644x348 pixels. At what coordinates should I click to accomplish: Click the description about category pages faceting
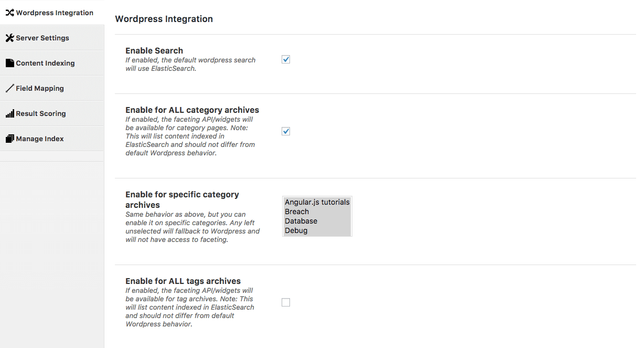pyautogui.click(x=190, y=136)
